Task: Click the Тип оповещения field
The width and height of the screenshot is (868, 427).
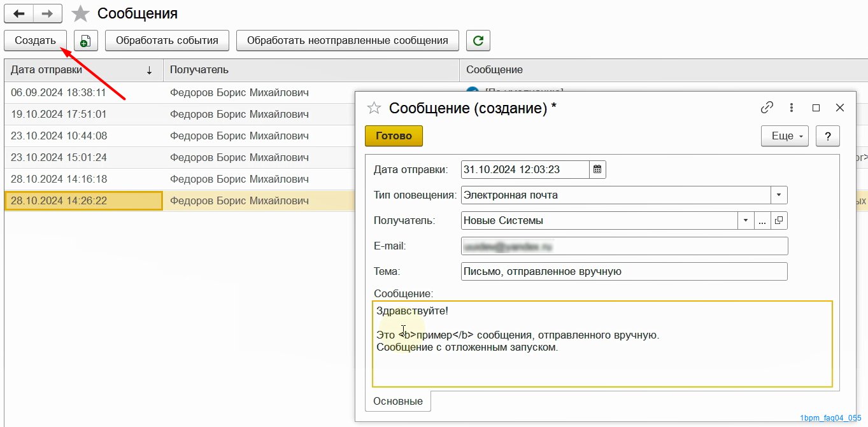Action: pyautogui.click(x=616, y=195)
